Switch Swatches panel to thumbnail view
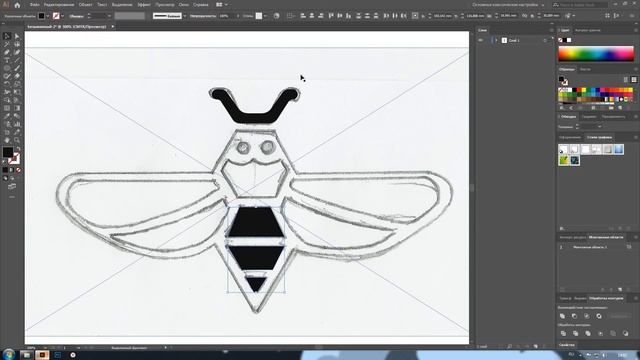Viewport: 640px width, 360px height. [633, 80]
